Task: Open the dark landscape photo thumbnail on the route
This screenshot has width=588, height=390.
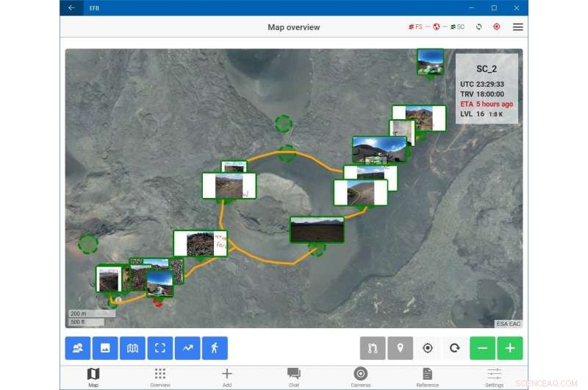Action: 317,229
